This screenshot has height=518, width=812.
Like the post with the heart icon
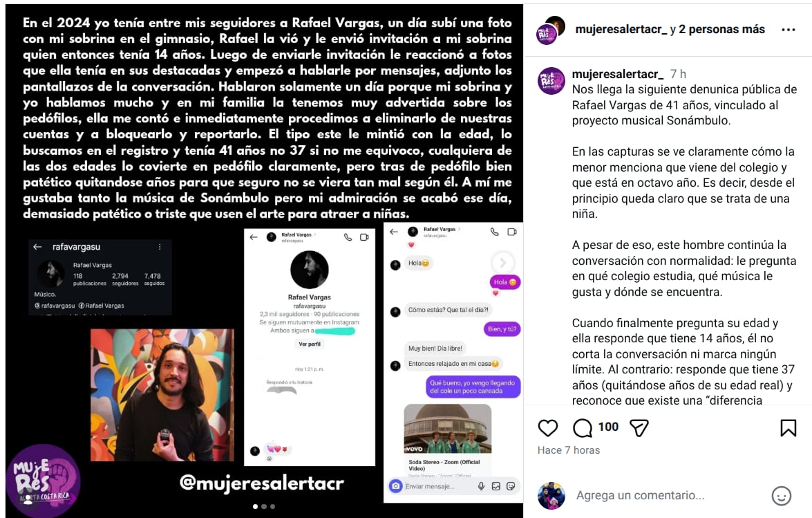(x=547, y=428)
